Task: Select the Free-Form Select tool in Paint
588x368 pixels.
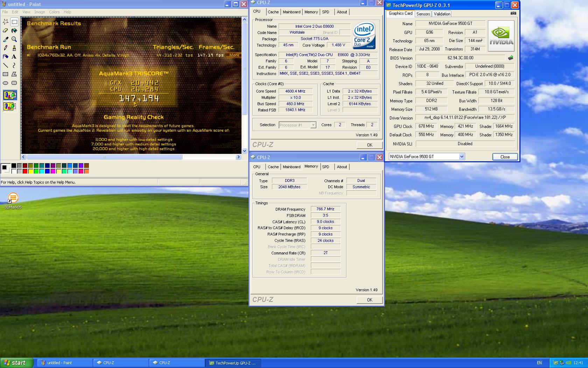Action: 6,22
